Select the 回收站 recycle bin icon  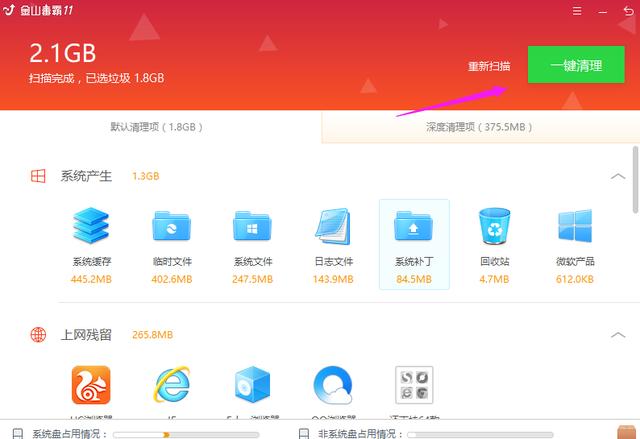coord(494,226)
